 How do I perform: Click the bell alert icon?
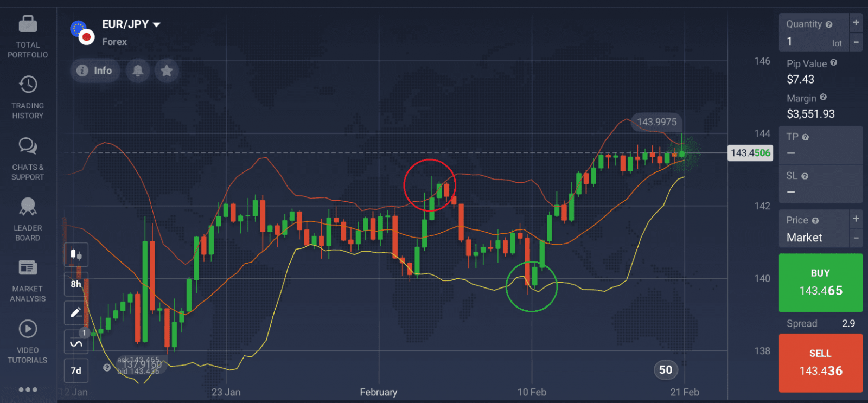(x=138, y=71)
